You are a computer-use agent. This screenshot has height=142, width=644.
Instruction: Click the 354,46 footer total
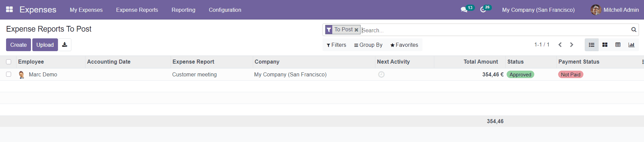pyautogui.click(x=495, y=121)
